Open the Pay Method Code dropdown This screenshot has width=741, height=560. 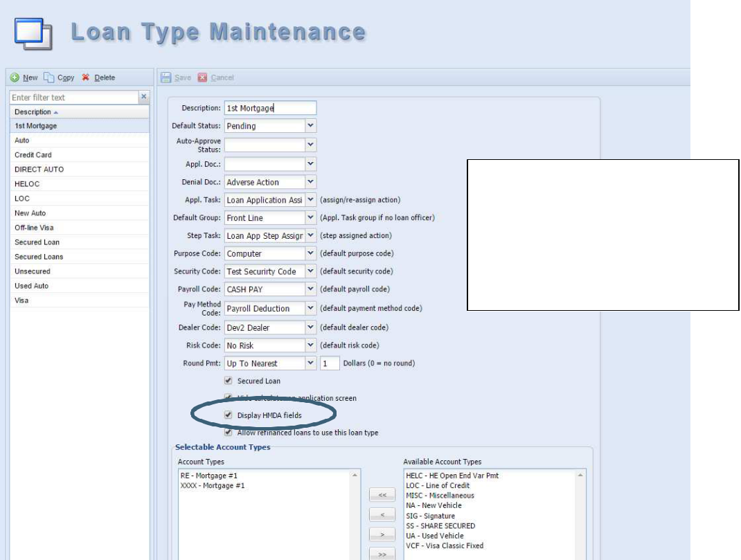pyautogui.click(x=310, y=308)
